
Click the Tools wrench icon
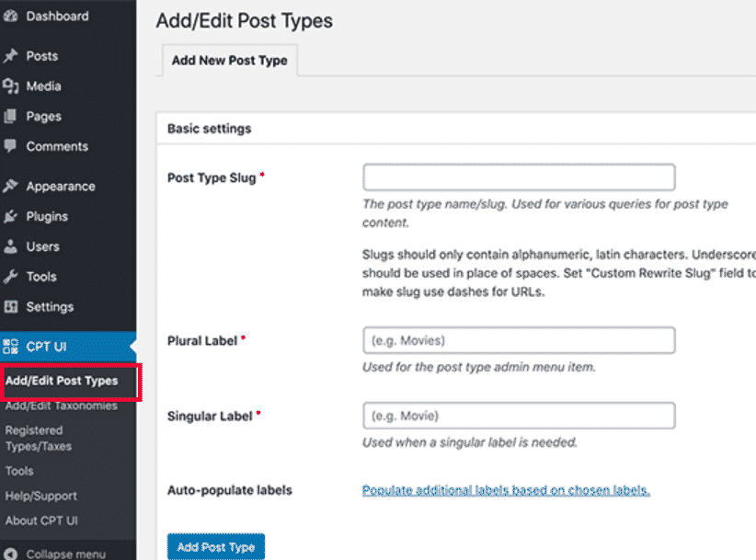click(12, 277)
